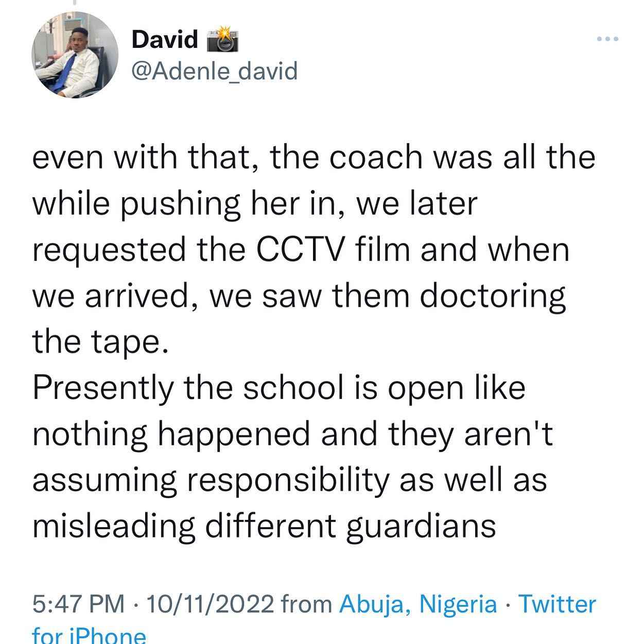Viewport: 644px width, 644px height.
Task: Click the 5:47 PM timestamp
Action: pos(78,604)
